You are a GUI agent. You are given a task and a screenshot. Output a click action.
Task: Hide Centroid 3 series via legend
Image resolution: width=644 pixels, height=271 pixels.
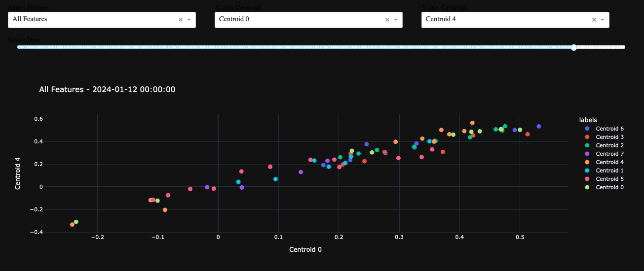609,137
